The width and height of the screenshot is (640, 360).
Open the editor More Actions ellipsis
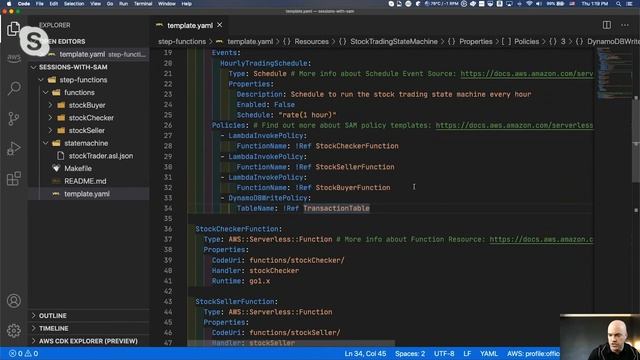625,25
